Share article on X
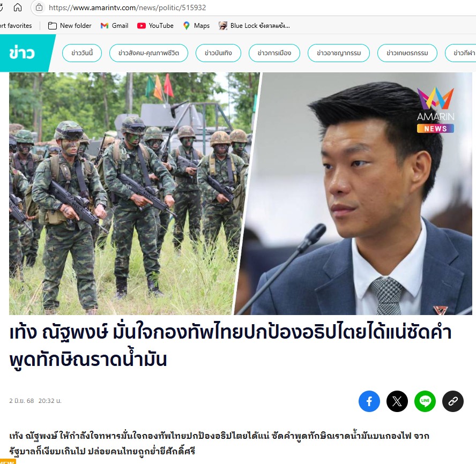 click(x=397, y=401)
